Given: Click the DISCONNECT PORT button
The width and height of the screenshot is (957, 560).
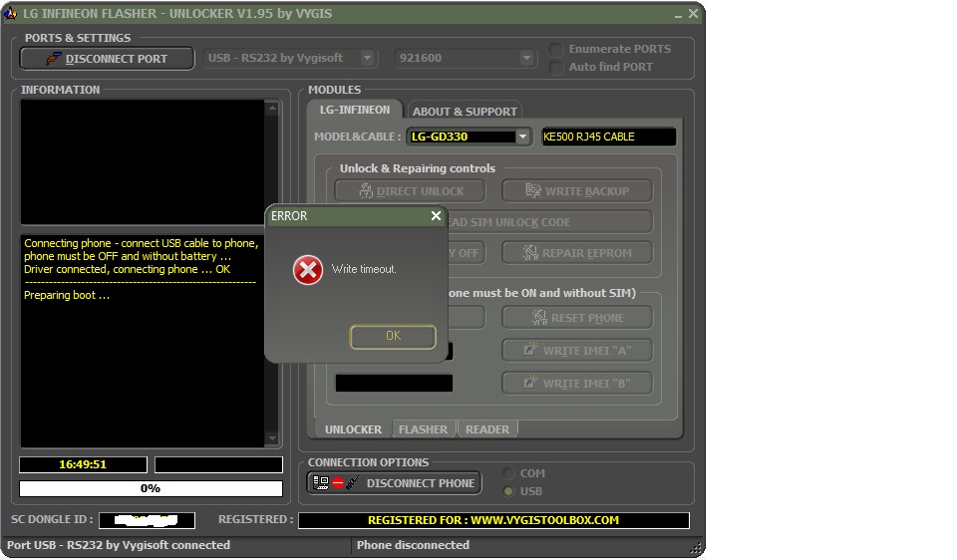Looking at the screenshot, I should tap(107, 59).
